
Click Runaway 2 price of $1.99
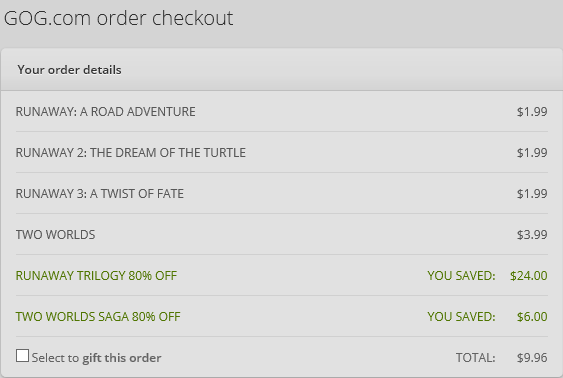(532, 153)
